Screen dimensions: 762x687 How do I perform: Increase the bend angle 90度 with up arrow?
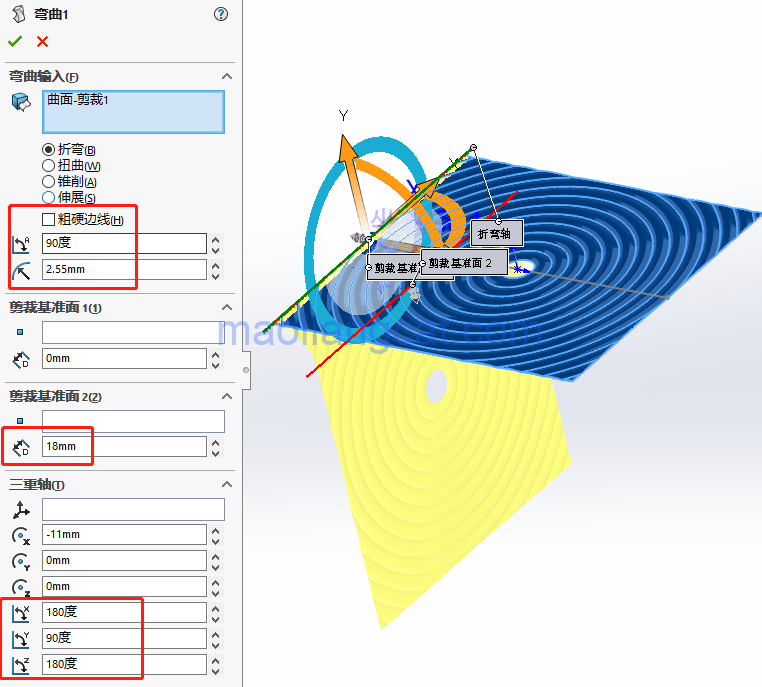pos(216,240)
